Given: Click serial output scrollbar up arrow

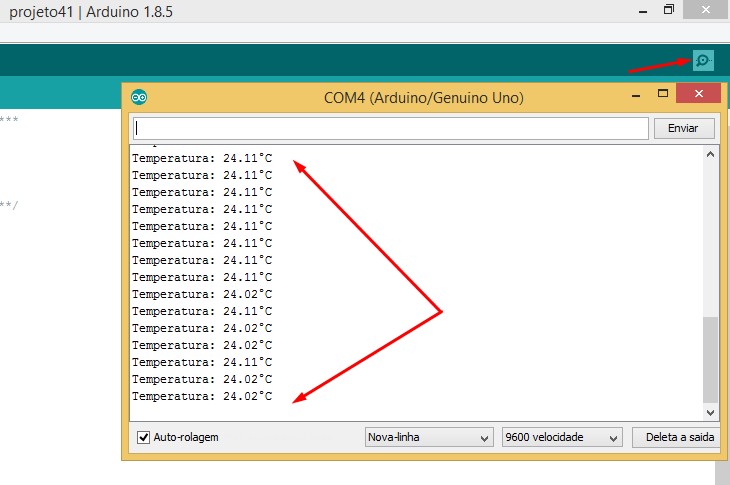Looking at the screenshot, I should tap(711, 155).
